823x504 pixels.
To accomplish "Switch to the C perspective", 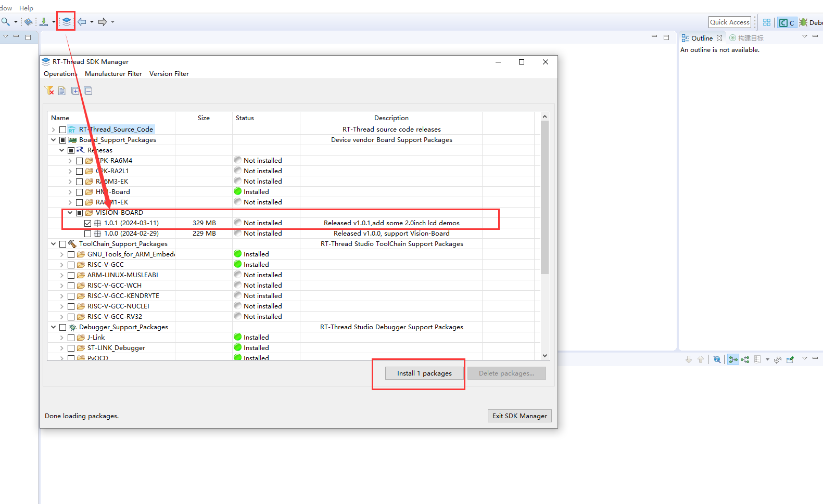I will [x=787, y=22].
